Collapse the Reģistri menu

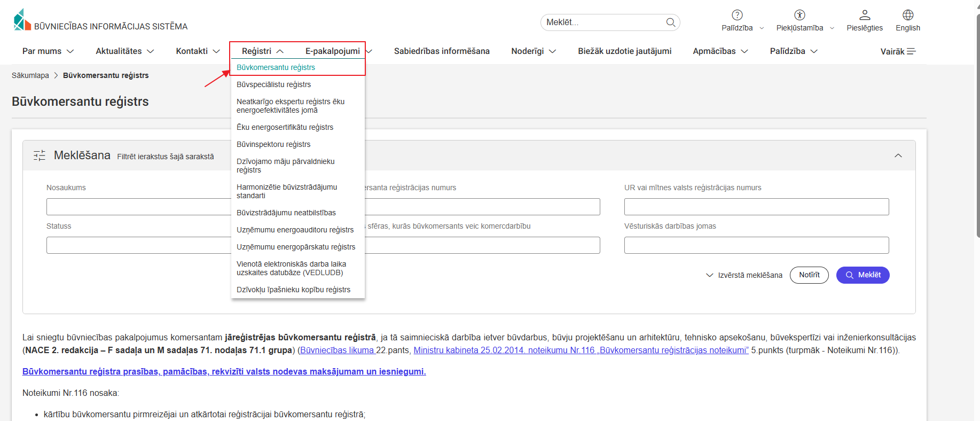(x=263, y=51)
